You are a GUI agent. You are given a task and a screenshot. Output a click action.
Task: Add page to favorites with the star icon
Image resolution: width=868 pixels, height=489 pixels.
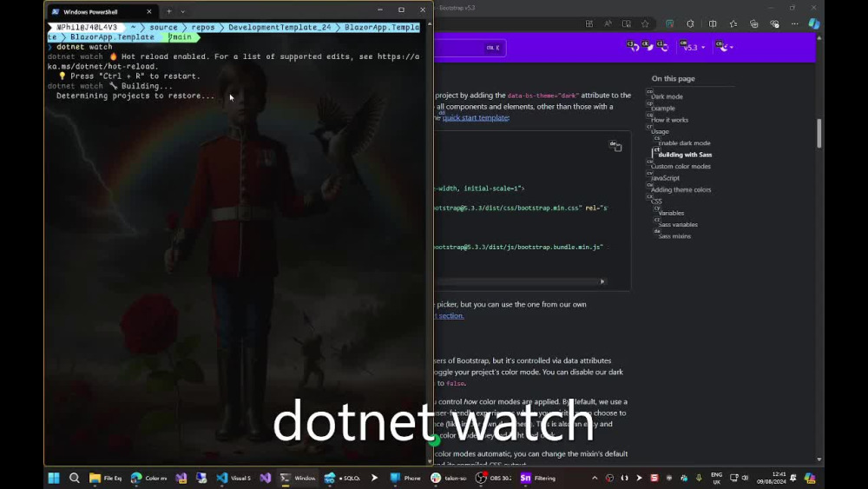tap(645, 23)
